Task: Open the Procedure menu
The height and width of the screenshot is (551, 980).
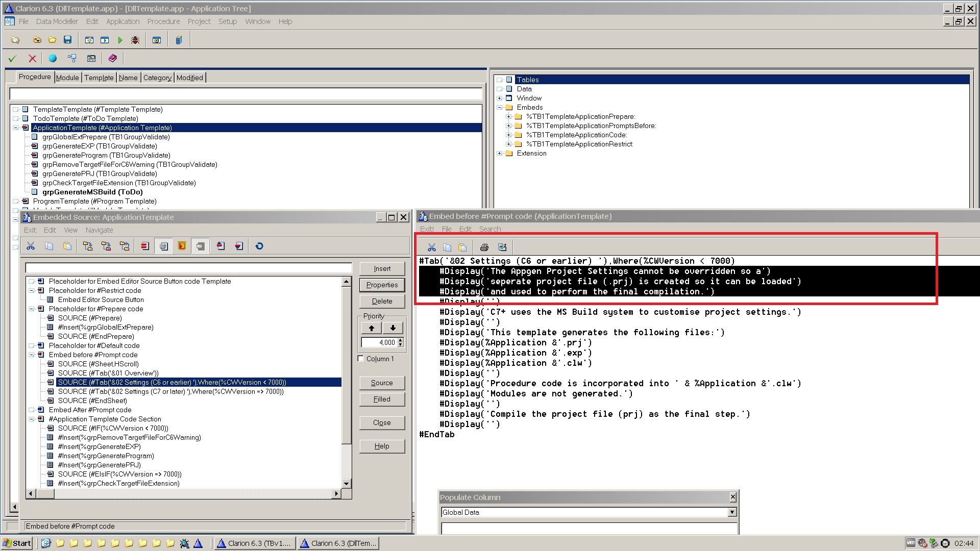Action: 163,21
